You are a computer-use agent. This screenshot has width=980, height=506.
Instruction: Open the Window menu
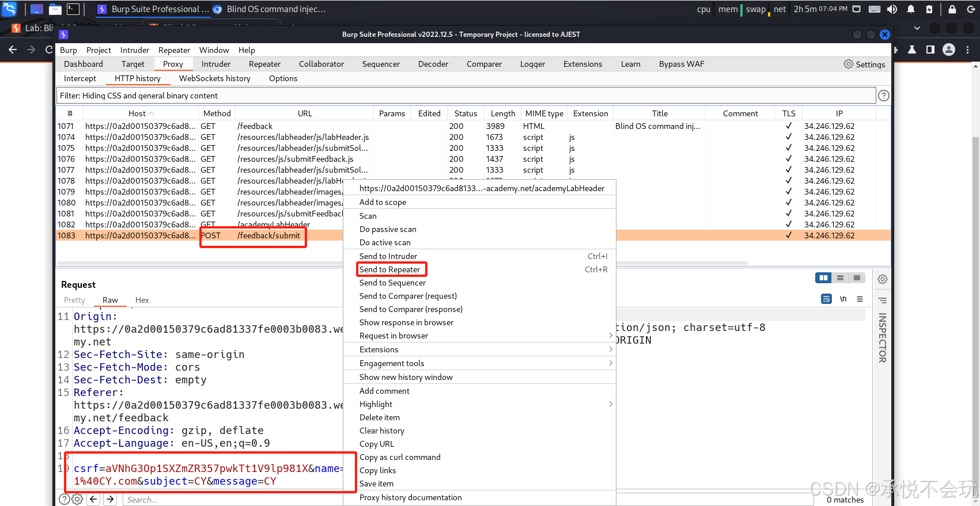click(x=214, y=50)
